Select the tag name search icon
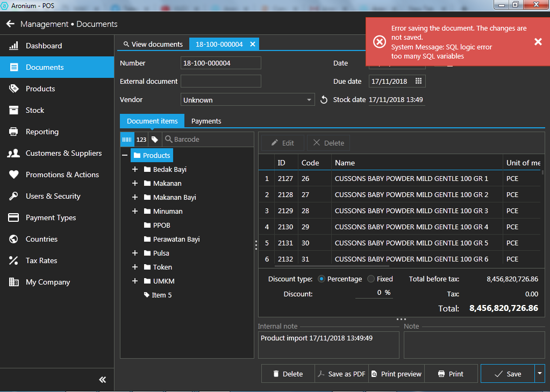The width and height of the screenshot is (550, 392). 155,139
